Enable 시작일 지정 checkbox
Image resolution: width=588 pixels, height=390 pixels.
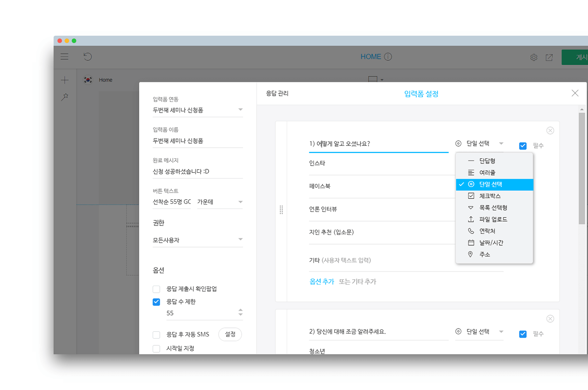coord(156,349)
